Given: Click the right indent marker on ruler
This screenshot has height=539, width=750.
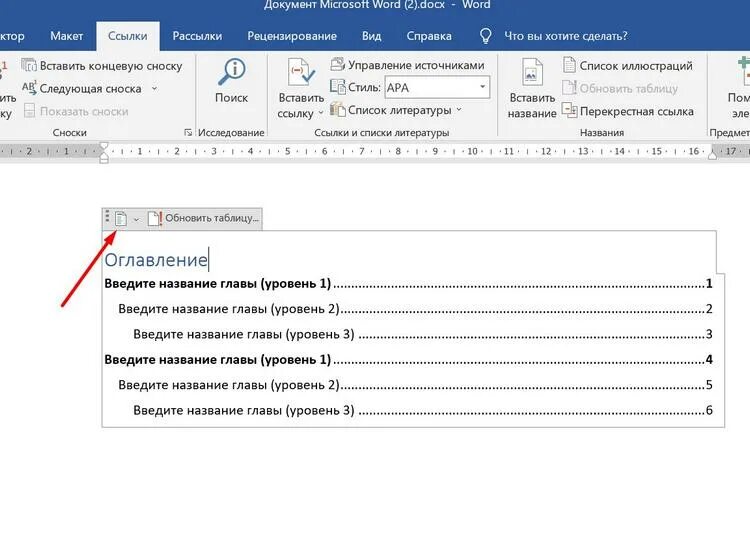Looking at the screenshot, I should click(712, 154).
